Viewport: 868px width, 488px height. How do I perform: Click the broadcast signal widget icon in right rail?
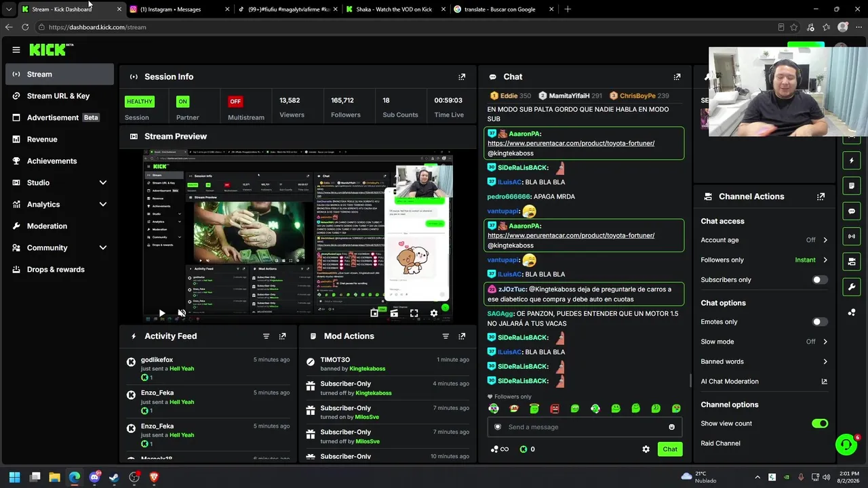(x=852, y=236)
